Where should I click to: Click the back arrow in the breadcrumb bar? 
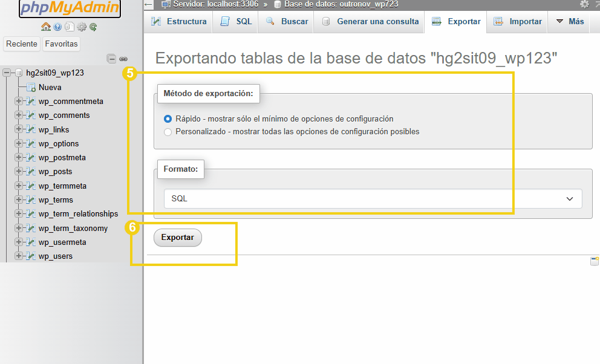(x=148, y=5)
